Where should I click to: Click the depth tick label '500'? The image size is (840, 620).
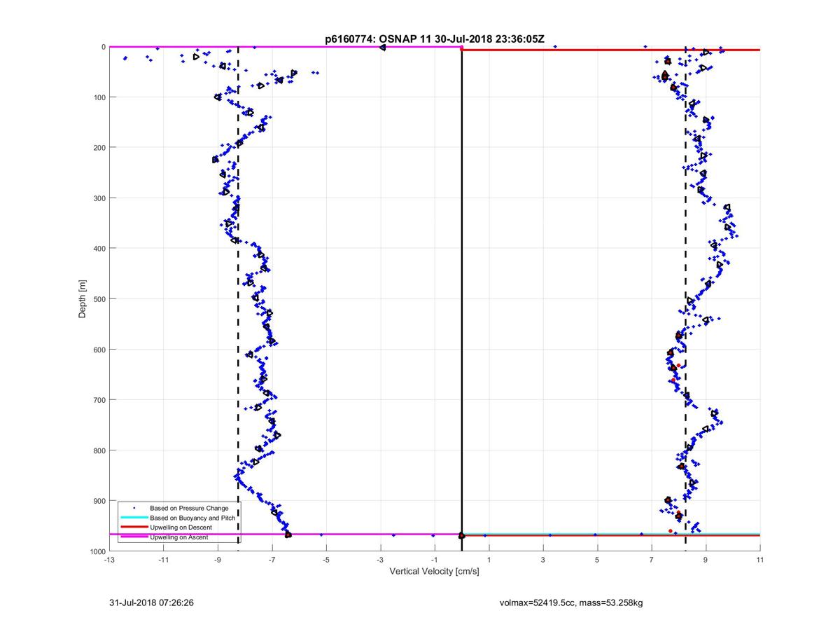click(x=99, y=299)
